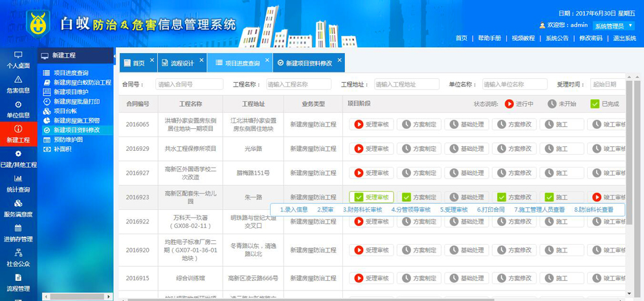Click completed 方案修改 stage for contract 2016923
This screenshot has width=644, height=301.
514,197
